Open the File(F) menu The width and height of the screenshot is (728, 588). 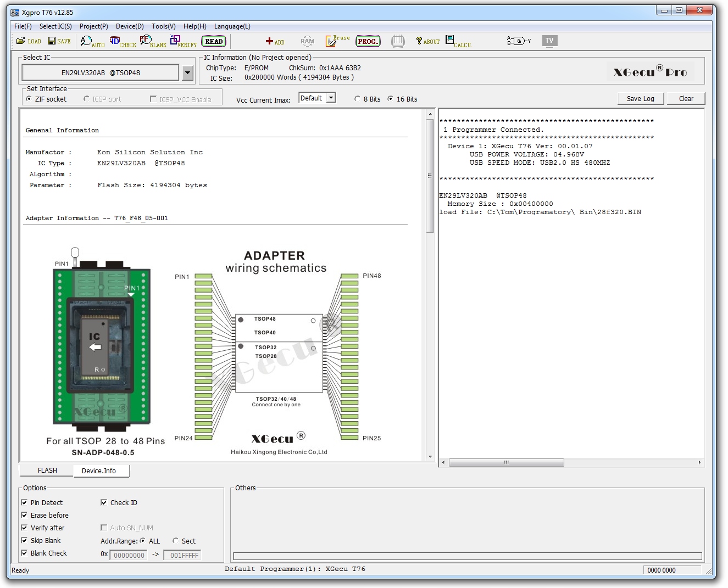click(x=23, y=26)
